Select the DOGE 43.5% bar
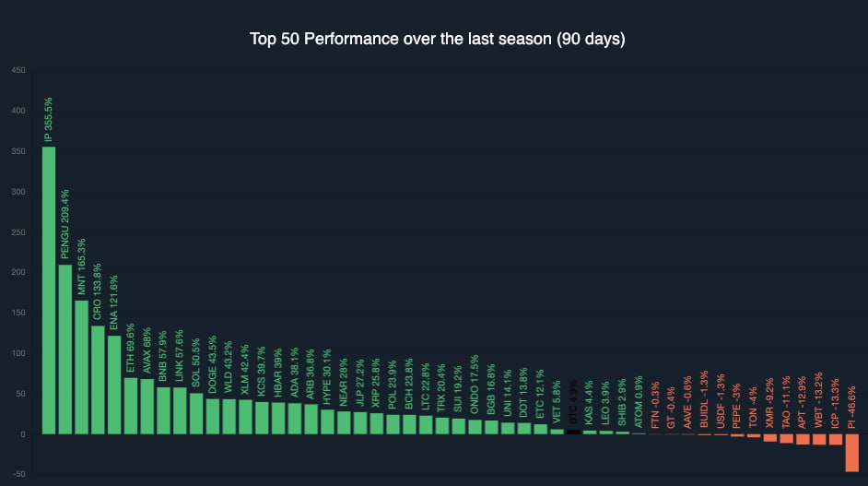868x486 pixels. pos(212,416)
